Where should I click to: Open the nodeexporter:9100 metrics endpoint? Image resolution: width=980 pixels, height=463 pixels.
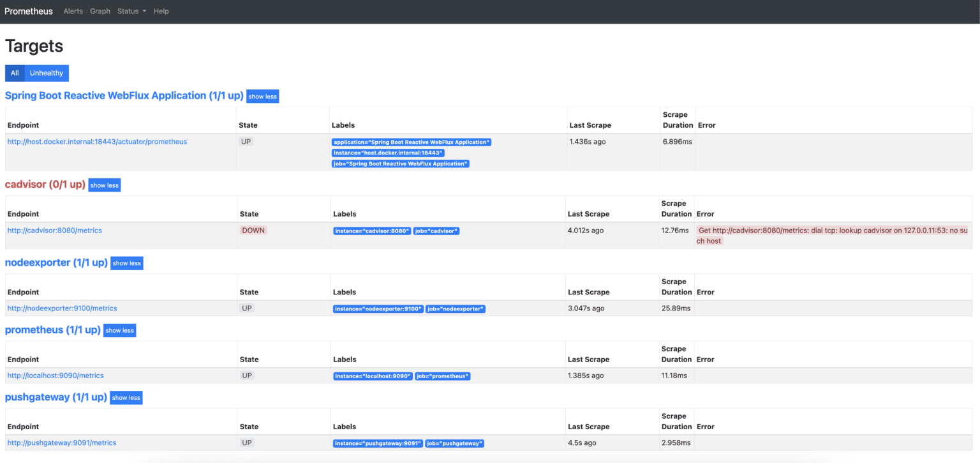pyautogui.click(x=62, y=308)
